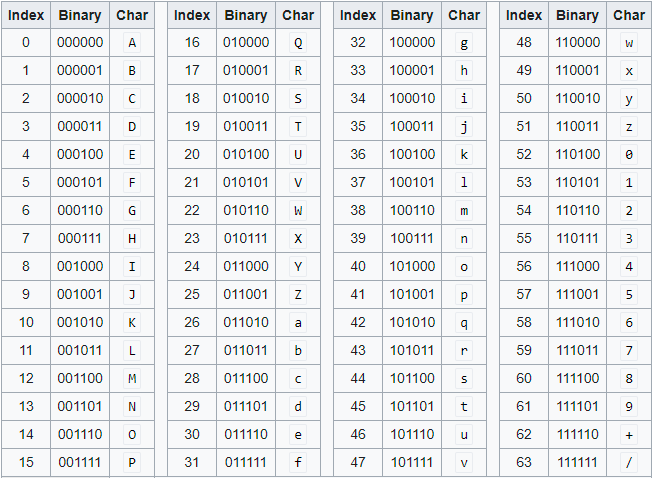
Task: Select binary value 110011
Action: (x=578, y=126)
